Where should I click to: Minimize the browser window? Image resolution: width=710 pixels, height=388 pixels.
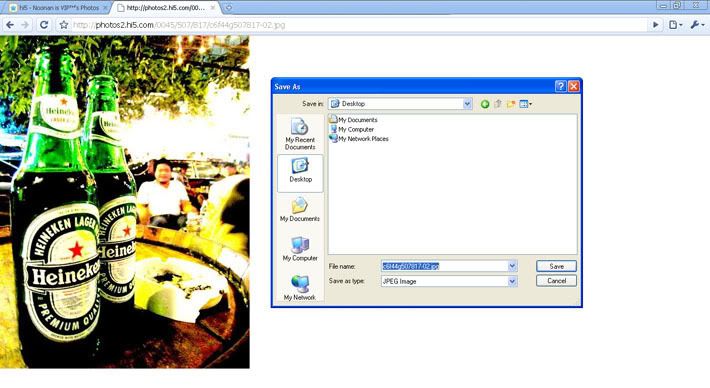663,5
